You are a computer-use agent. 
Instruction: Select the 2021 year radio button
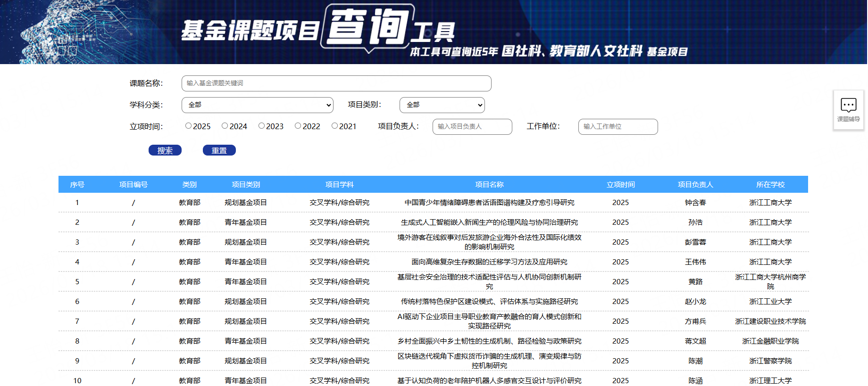pos(334,126)
